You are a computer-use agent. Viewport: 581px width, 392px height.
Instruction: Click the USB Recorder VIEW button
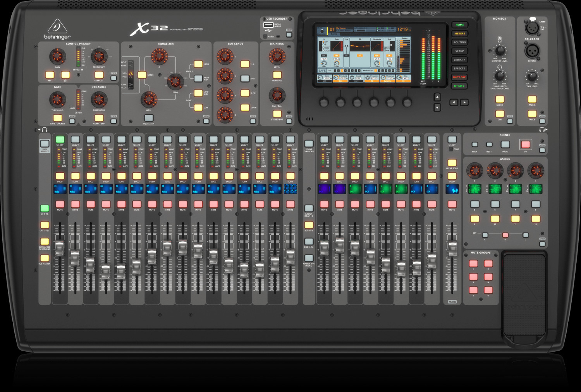point(289,35)
